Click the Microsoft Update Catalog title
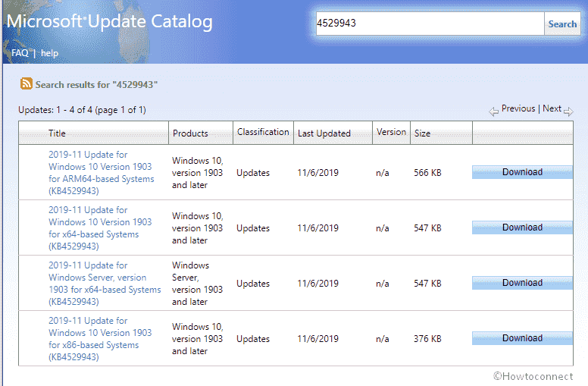Screen dimensions: 588x386 coord(110,21)
